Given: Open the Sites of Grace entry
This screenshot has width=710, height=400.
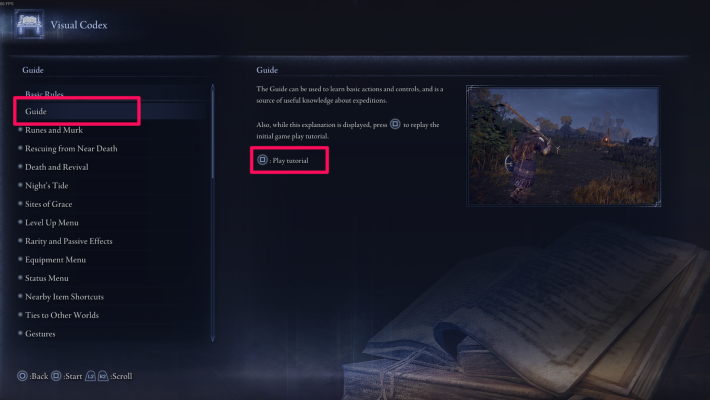Looking at the screenshot, I should 48,204.
